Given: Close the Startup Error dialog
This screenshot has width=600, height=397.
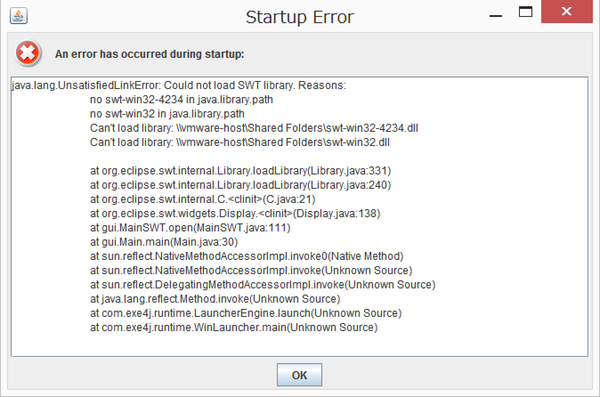Looking at the screenshot, I should point(567,11).
